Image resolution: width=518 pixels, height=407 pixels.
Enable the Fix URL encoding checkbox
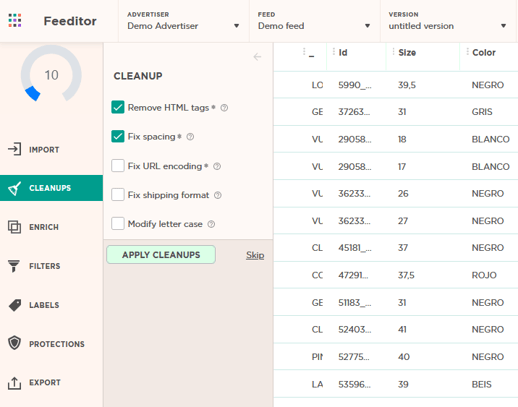[118, 165]
